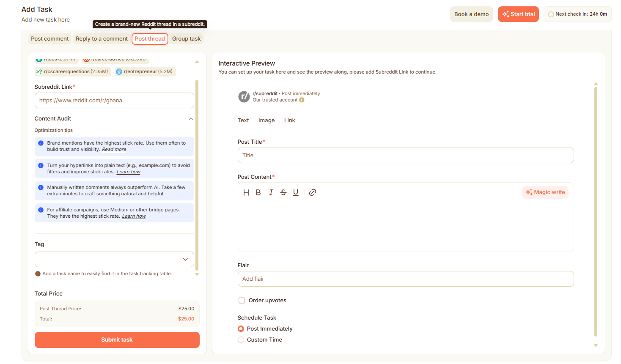Screen dimensions: 621x364
Task: Apply heading format in Post Content editor
Action: pos(246,192)
